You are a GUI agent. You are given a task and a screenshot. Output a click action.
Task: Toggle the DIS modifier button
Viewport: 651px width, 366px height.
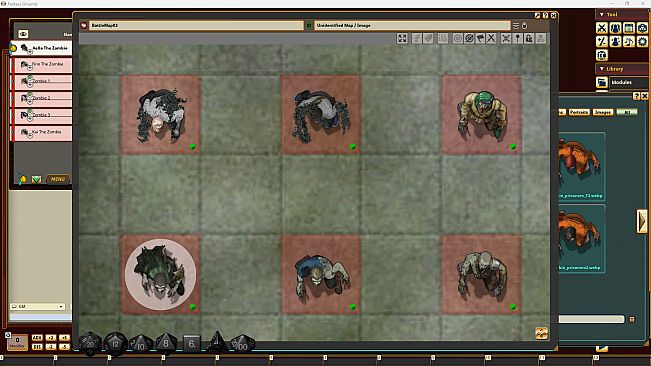(37, 346)
